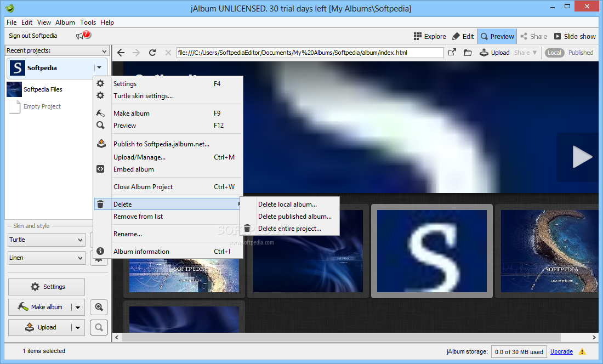Open the Help menu
Viewport: 603px width, 364px height.
[107, 22]
